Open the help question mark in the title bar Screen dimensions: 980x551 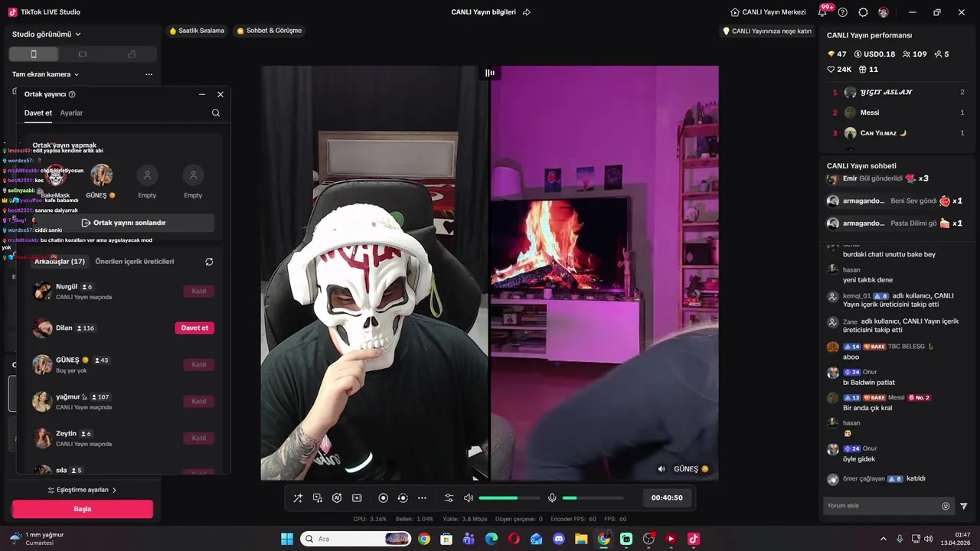point(843,12)
